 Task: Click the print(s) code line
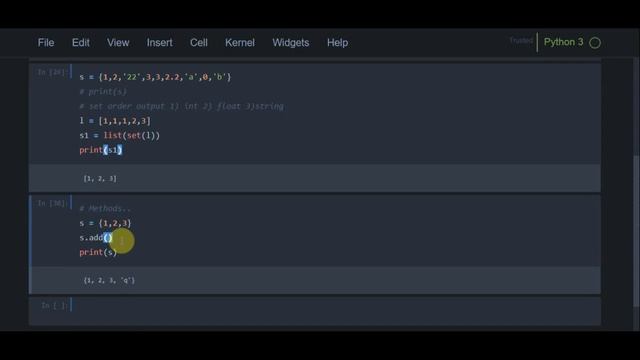pyautogui.click(x=98, y=253)
